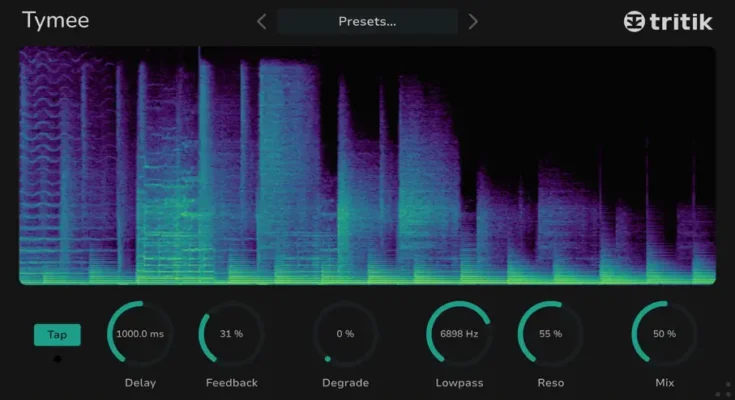Screen dimensions: 735x400
Task: Click the Feedback label text
Action: click(231, 383)
